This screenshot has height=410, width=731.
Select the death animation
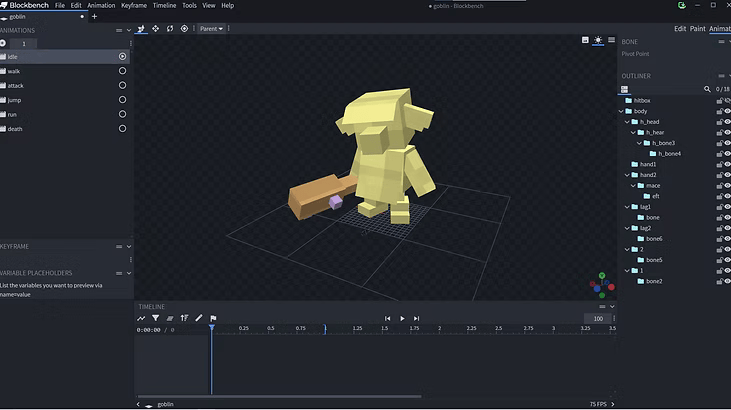coord(65,129)
